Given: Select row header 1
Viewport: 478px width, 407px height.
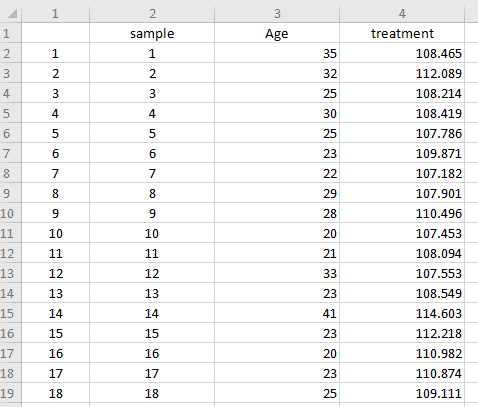Looking at the screenshot, I should click(x=10, y=33).
